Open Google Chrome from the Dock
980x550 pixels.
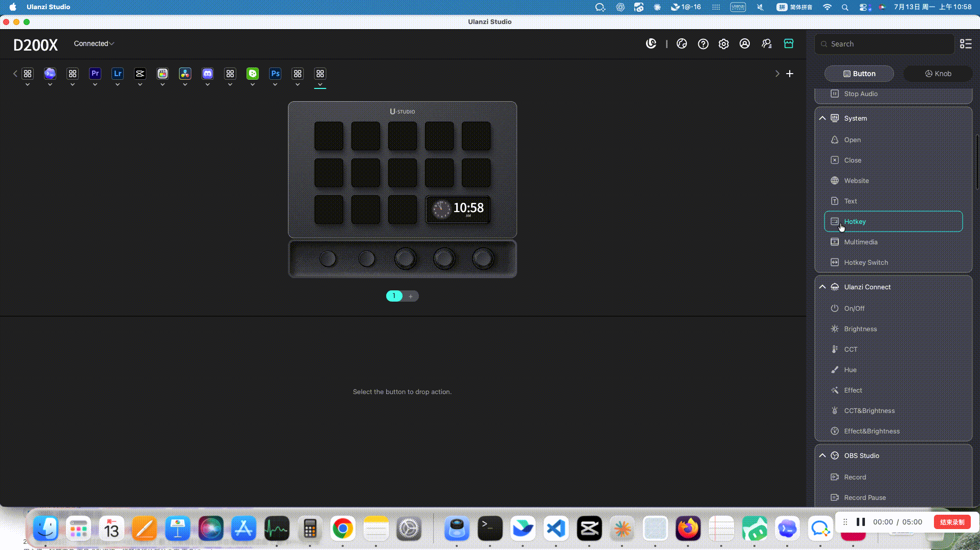point(343,529)
